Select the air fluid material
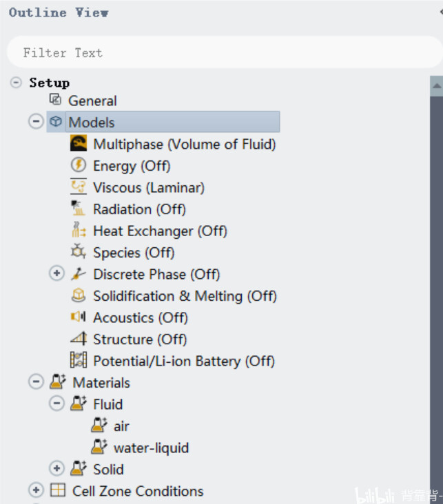443x504 pixels. coord(121,426)
